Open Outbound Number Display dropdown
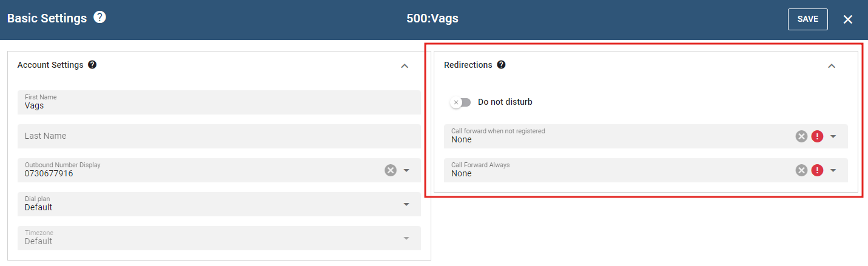The image size is (868, 266). pyautogui.click(x=406, y=170)
